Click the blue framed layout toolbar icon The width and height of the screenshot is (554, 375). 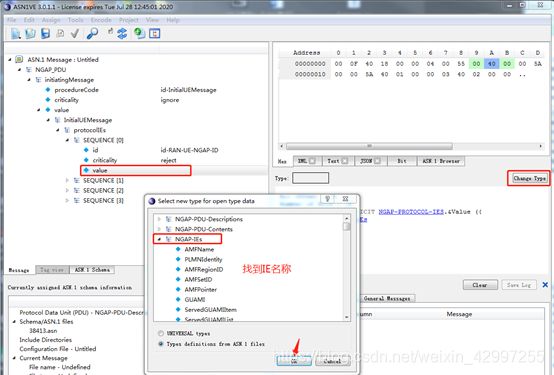click(x=154, y=34)
